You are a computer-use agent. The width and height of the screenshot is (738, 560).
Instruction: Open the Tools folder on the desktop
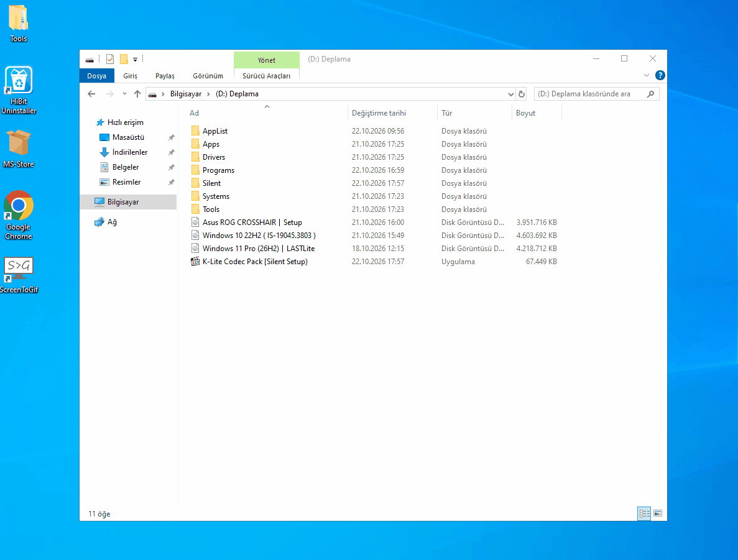[x=19, y=24]
